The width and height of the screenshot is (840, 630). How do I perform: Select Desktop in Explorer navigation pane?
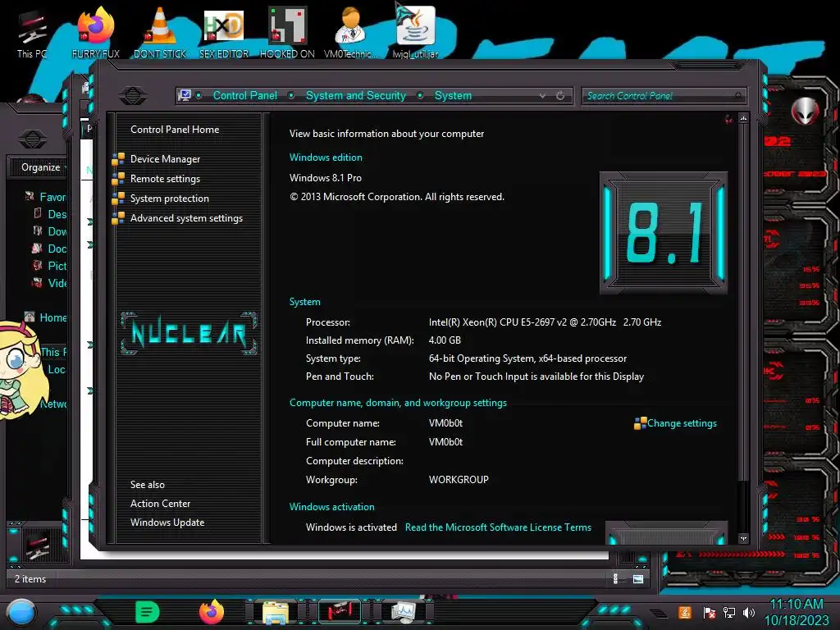(57, 214)
